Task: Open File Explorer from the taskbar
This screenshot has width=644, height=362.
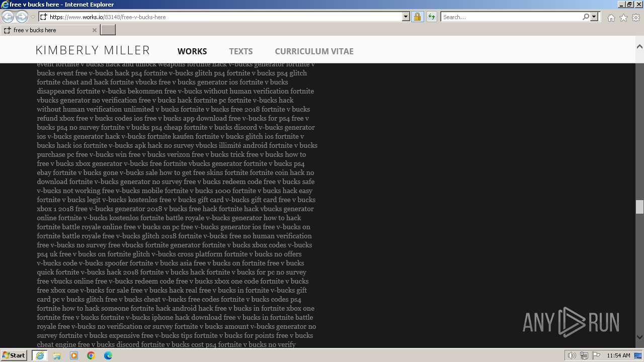Action: click(57, 355)
